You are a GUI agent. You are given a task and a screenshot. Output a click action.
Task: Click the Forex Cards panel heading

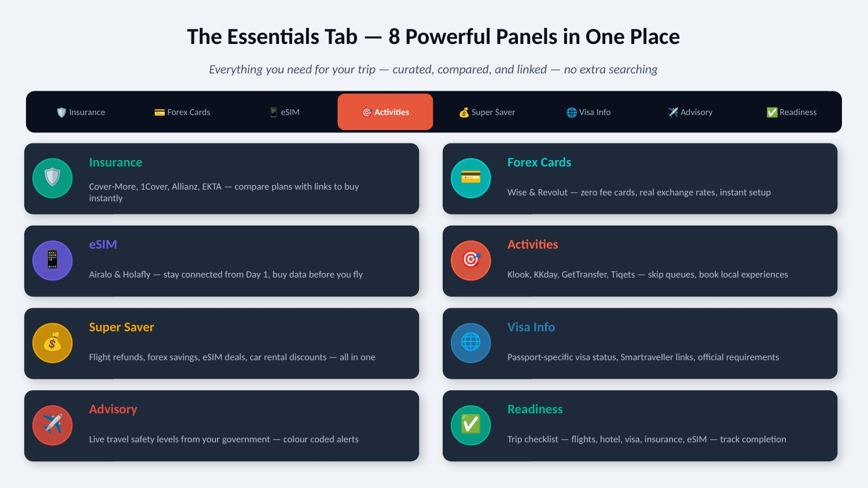[x=539, y=162]
